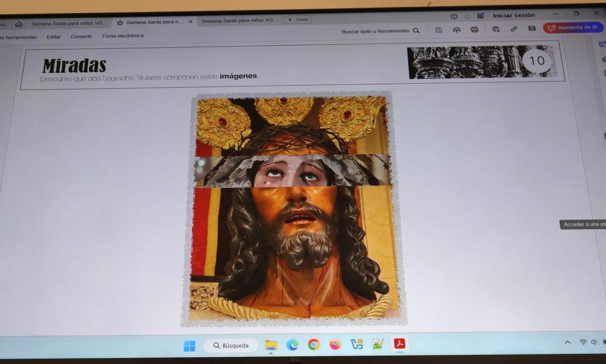Switch to first Semana Santa para niños tab
Screen dimensions: 606x364
(69, 23)
